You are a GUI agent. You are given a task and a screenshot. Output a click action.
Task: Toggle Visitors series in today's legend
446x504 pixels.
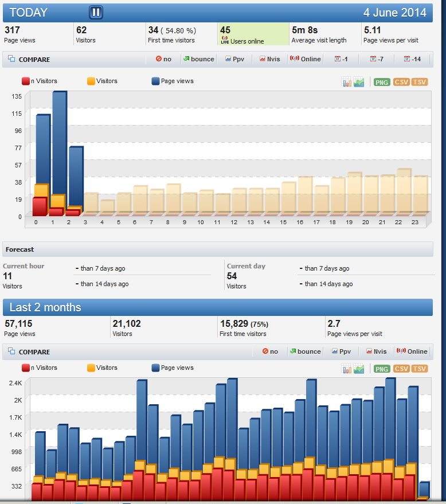102,81
